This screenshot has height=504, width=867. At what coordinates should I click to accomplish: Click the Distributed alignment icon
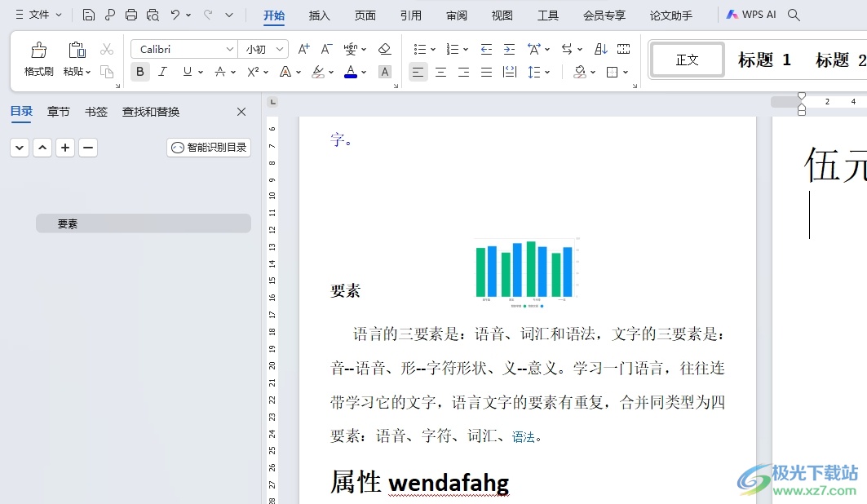coord(509,72)
